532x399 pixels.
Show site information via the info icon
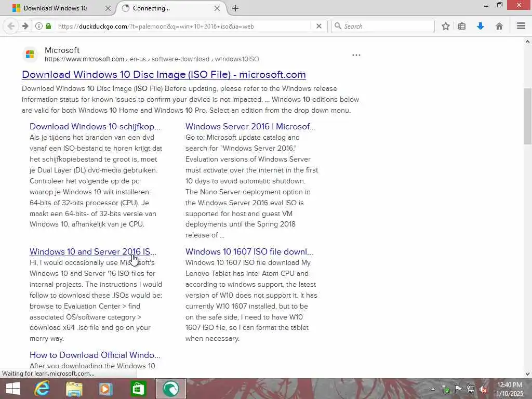point(39,26)
